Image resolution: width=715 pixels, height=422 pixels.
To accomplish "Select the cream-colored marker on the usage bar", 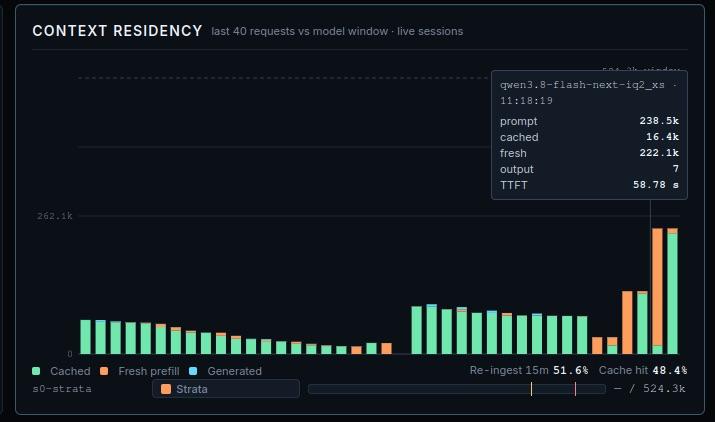I will (531, 389).
